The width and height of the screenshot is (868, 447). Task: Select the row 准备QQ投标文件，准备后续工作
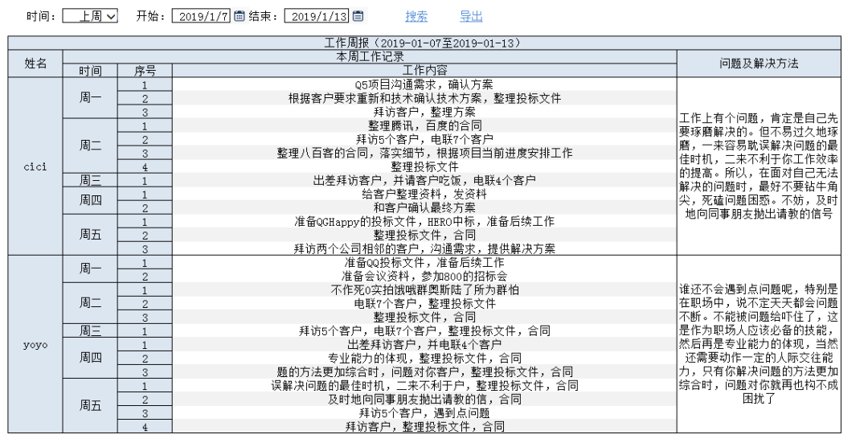(x=424, y=262)
